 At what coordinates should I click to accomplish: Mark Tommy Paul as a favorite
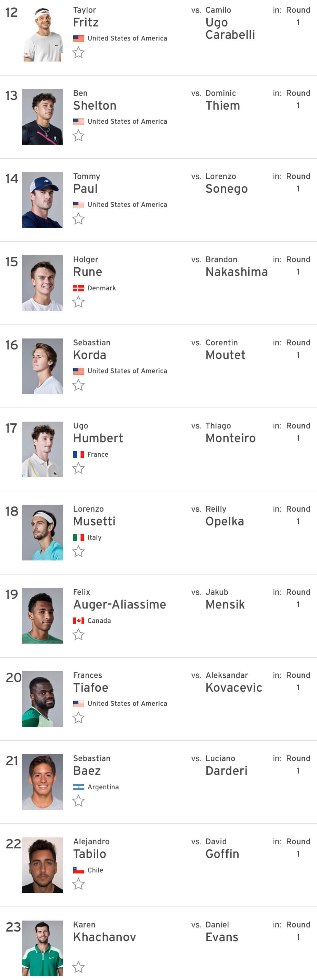78,219
